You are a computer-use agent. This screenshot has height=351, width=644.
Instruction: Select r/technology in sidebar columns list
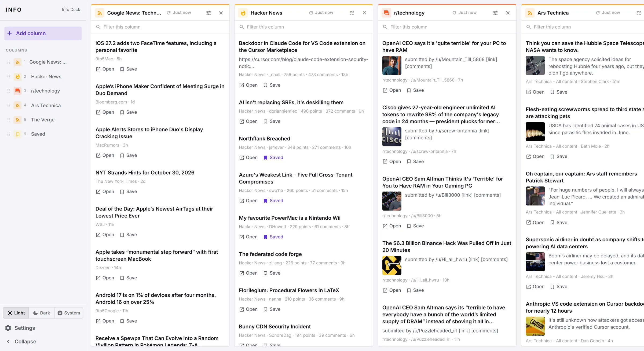tap(43, 91)
